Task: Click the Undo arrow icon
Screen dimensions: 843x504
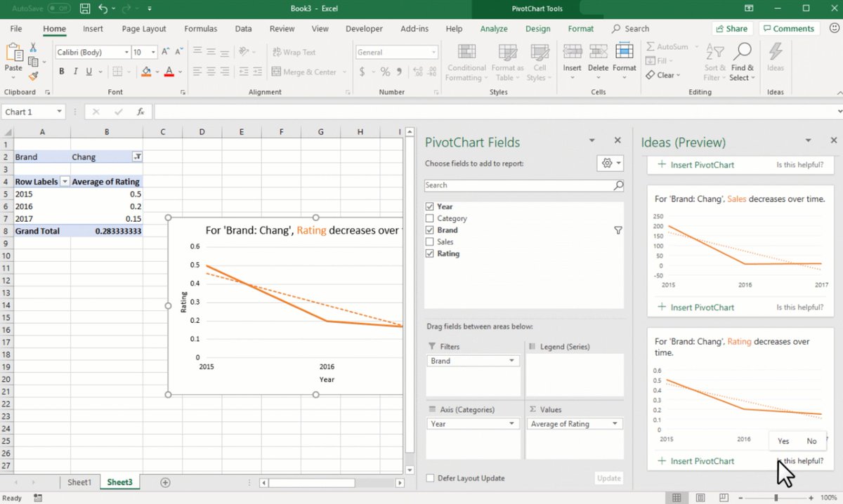Action: coord(103,8)
